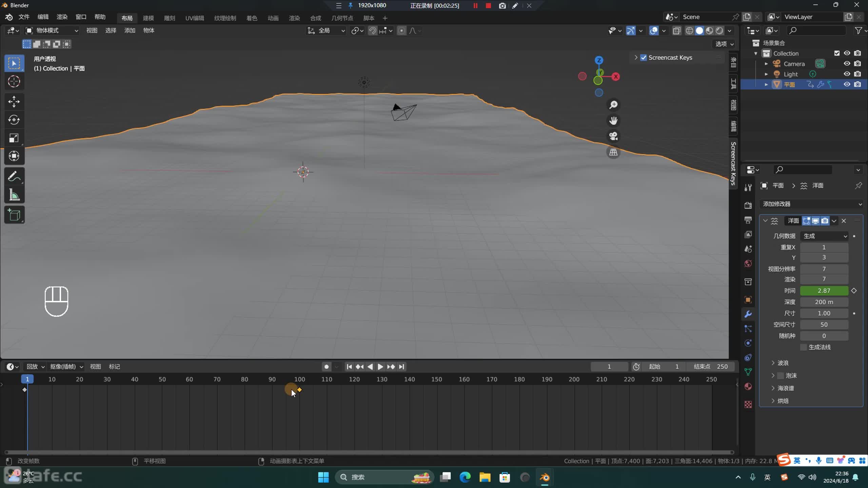
Task: Select the Scale tool in the toolbar
Action: pyautogui.click(x=14, y=138)
